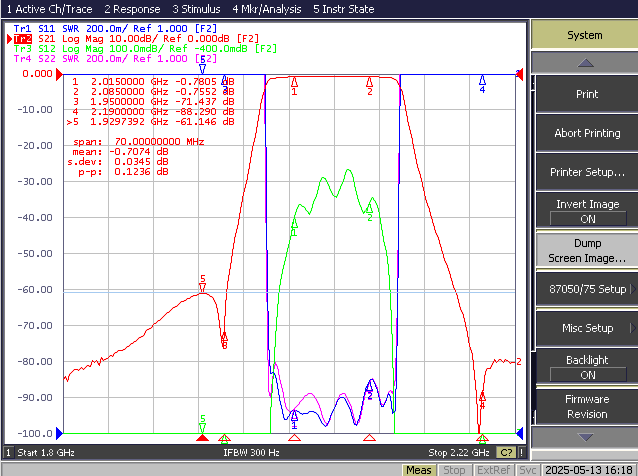
Task: Open the Stimulus menu
Action: (x=196, y=9)
